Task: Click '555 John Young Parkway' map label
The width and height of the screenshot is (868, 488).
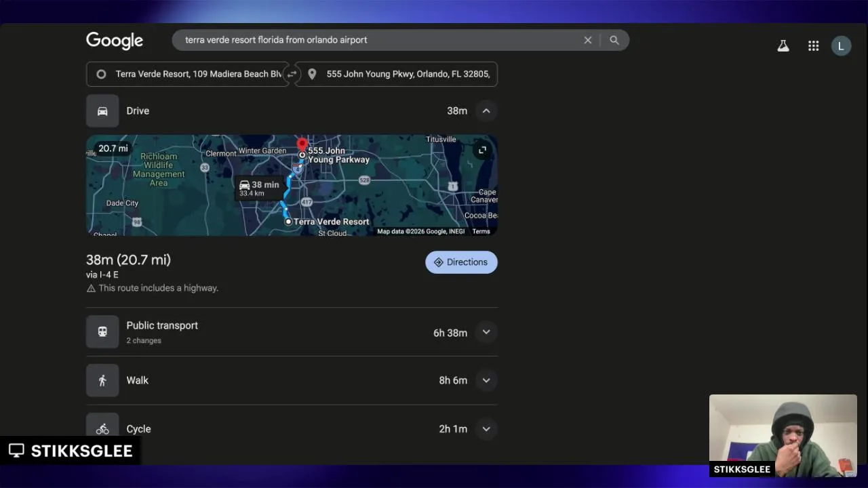Action: [x=338, y=155]
